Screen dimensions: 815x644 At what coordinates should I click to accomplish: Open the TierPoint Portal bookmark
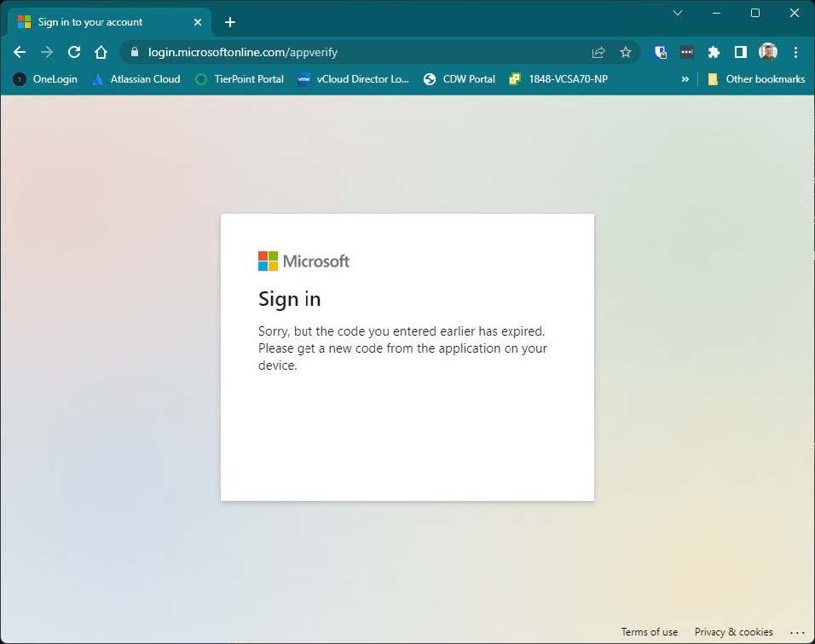pos(240,79)
